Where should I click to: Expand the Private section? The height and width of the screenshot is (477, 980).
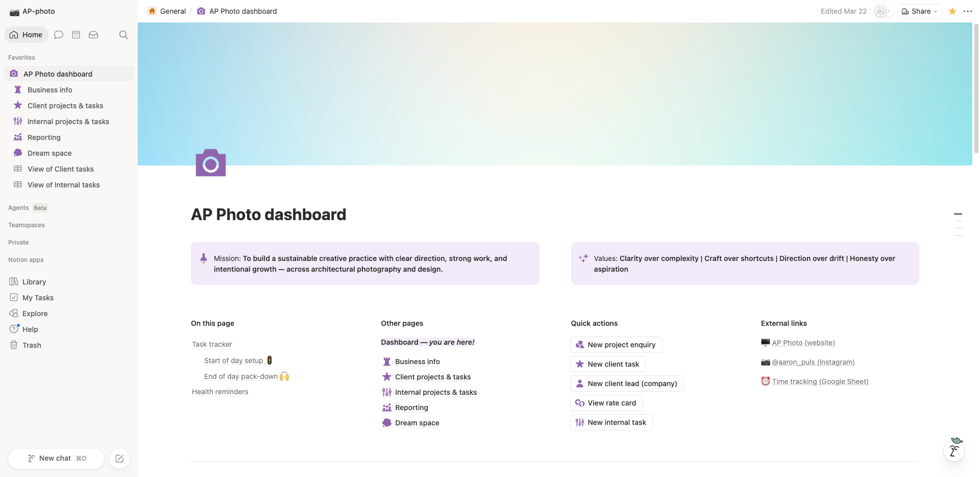click(x=18, y=242)
